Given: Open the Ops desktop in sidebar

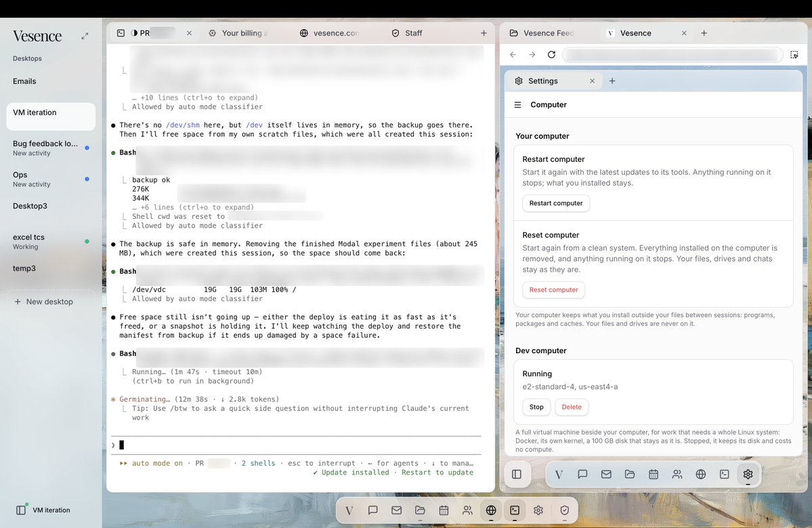Looking at the screenshot, I should click(x=51, y=179).
